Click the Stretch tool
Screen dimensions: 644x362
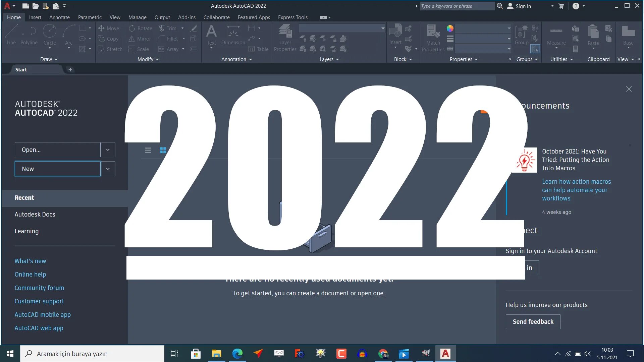(110, 49)
